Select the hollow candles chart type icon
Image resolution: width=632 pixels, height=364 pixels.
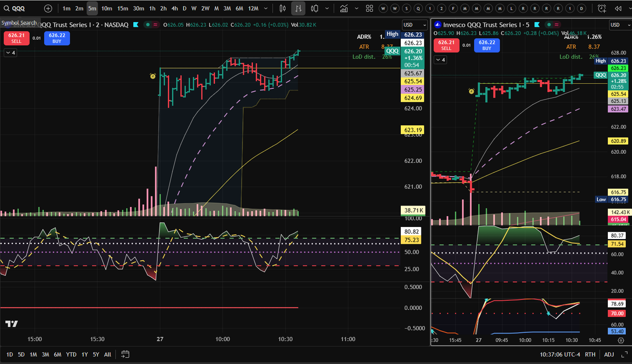tap(315, 8)
